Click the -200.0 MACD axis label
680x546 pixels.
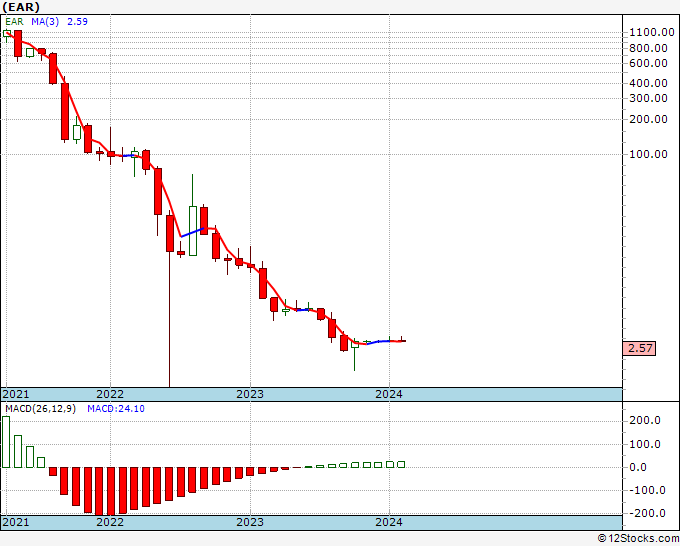[x=645, y=513]
